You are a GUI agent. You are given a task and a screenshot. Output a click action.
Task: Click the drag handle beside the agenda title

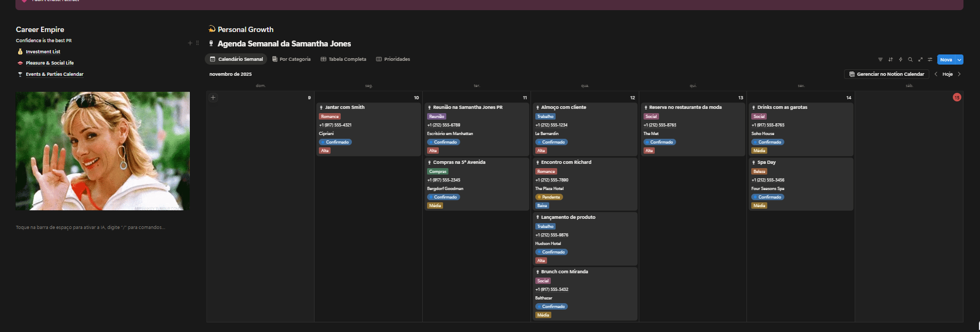pos(197,43)
